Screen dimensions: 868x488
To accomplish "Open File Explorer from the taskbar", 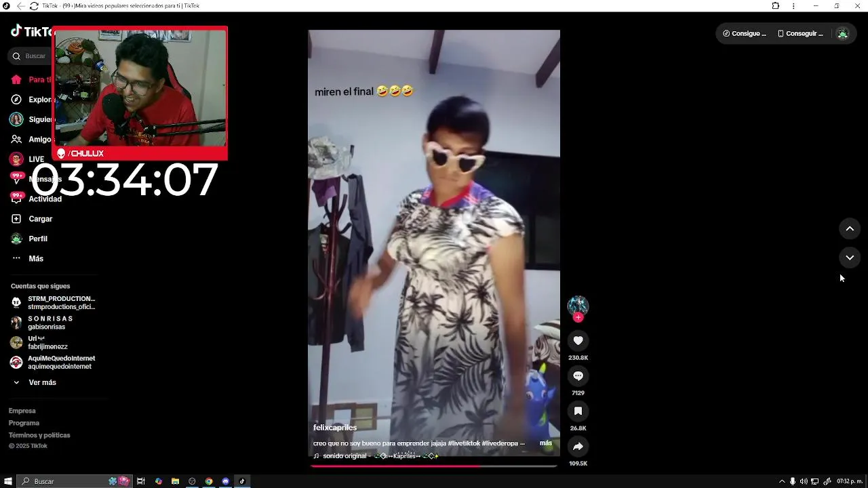I will click(x=175, y=481).
